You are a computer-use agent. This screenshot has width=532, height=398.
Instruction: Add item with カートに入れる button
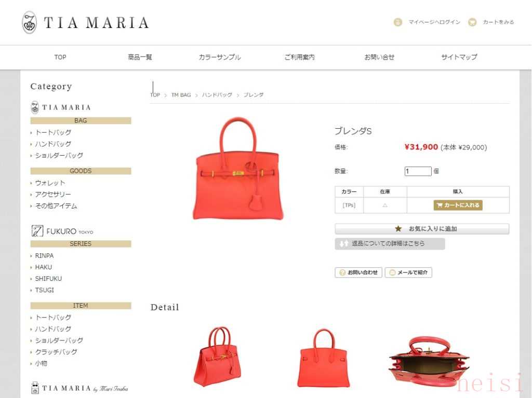[458, 205]
